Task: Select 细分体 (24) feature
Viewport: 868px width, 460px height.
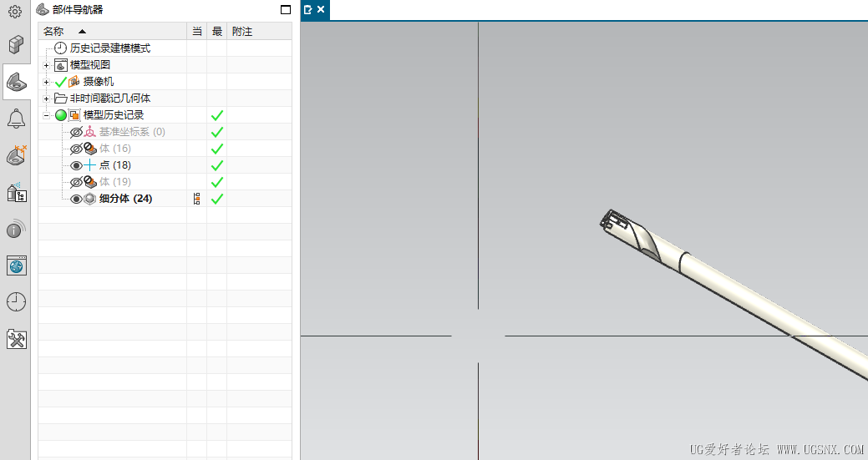Action: tap(125, 198)
